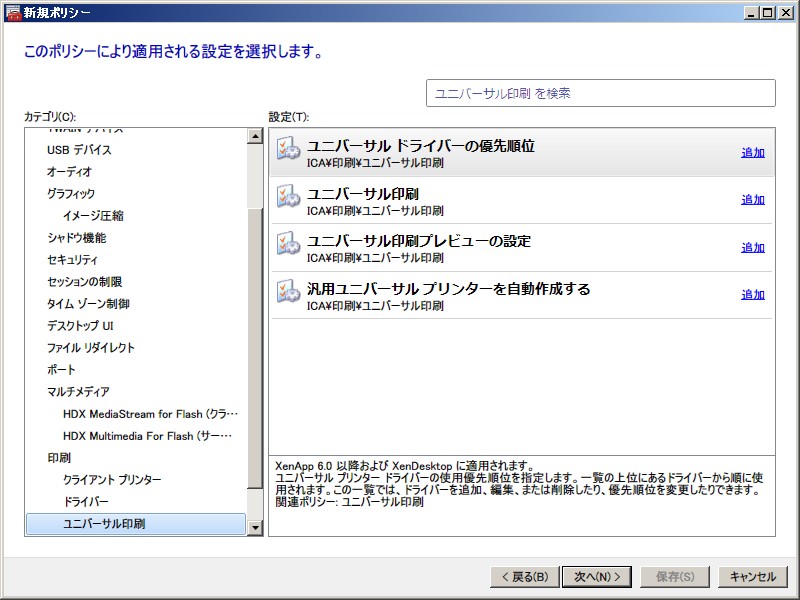
Task: Click the 新規ポリシー title bar app icon
Action: click(12, 12)
